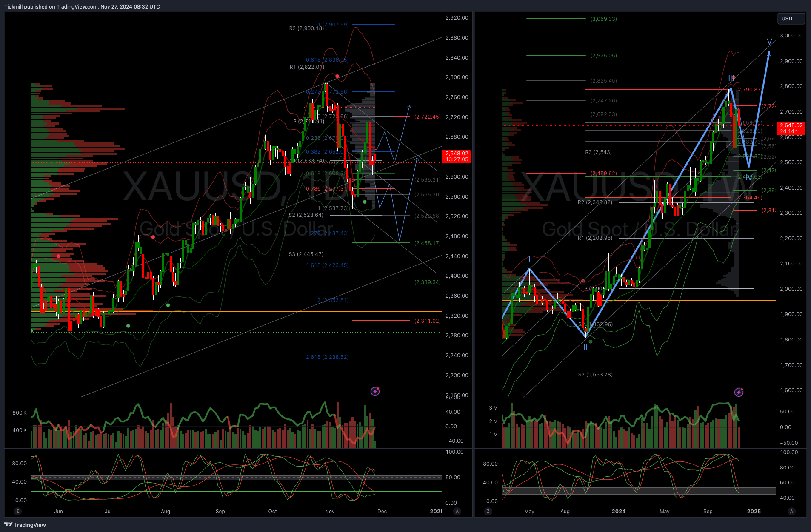
Task: Open the TradingView logo link
Action: tap(25, 525)
